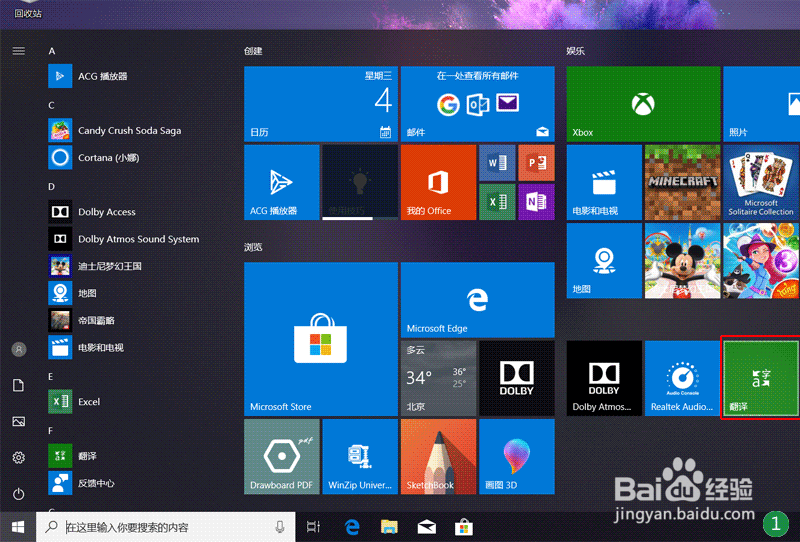The width and height of the screenshot is (800, 542).
Task: Open the 邮件 mail tile
Action: tap(478, 104)
